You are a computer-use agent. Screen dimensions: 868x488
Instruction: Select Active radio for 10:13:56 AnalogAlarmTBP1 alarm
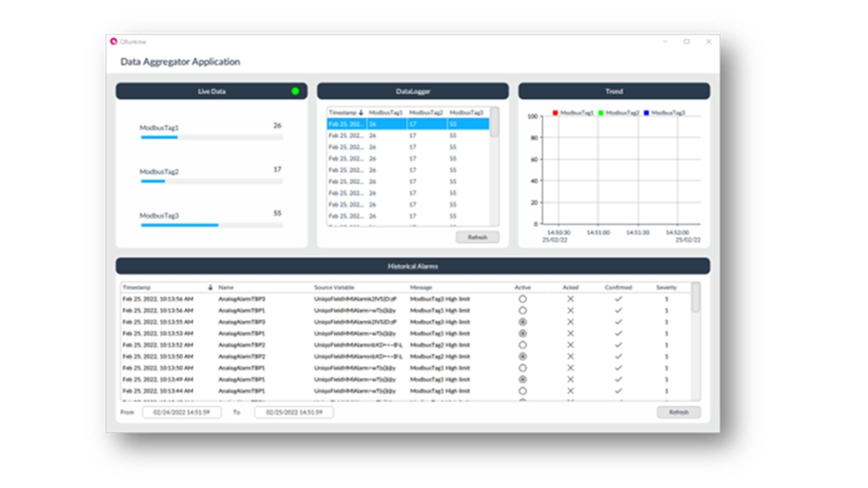[522, 311]
